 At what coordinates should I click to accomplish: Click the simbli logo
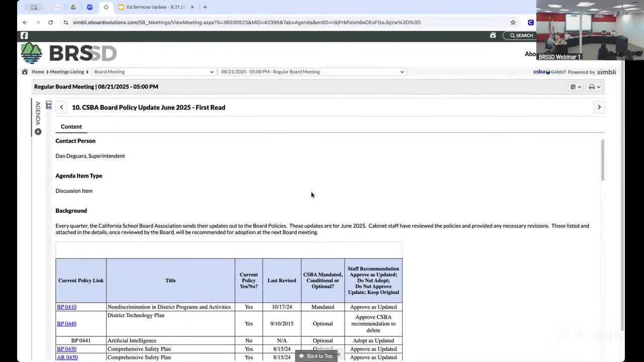point(606,72)
